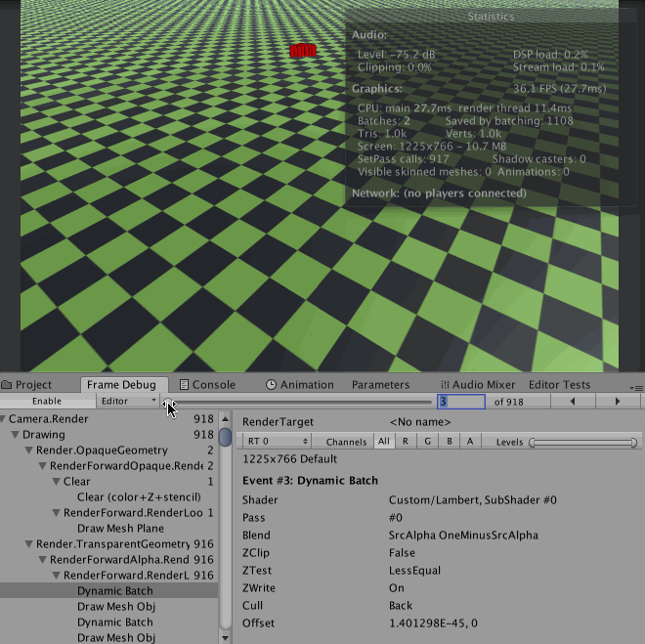Image resolution: width=645 pixels, height=644 pixels.
Task: Toggle the B channel button
Action: pos(450,442)
